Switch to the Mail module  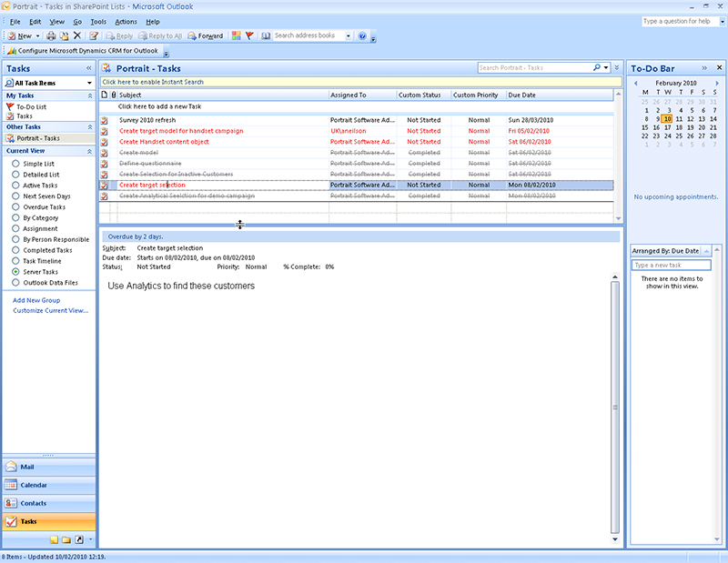click(x=49, y=467)
